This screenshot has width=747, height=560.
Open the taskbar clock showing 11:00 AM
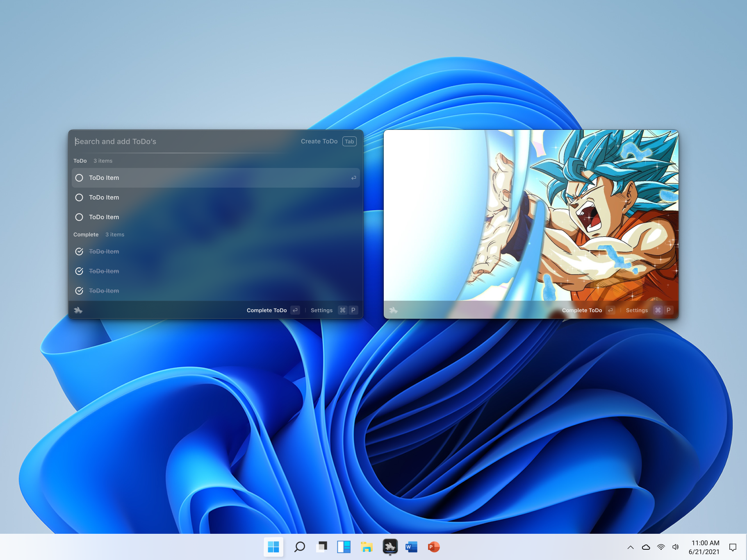pos(704,547)
